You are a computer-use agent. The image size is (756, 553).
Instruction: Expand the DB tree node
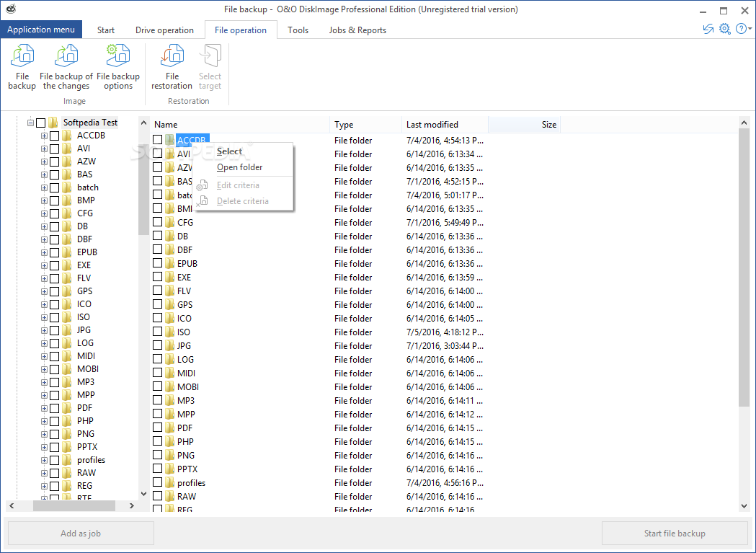(x=44, y=227)
